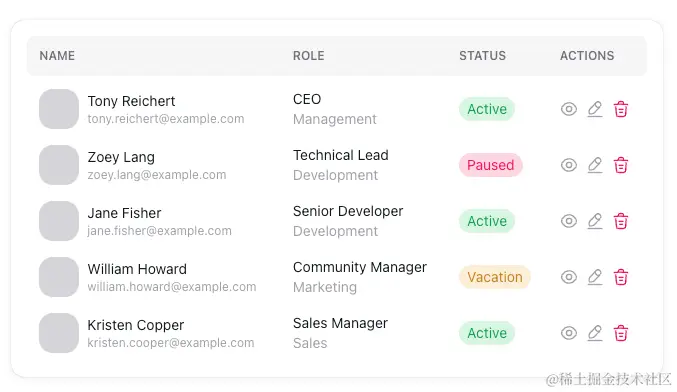Delete Tony Reichert with trash icon
677x392 pixels.
620,109
